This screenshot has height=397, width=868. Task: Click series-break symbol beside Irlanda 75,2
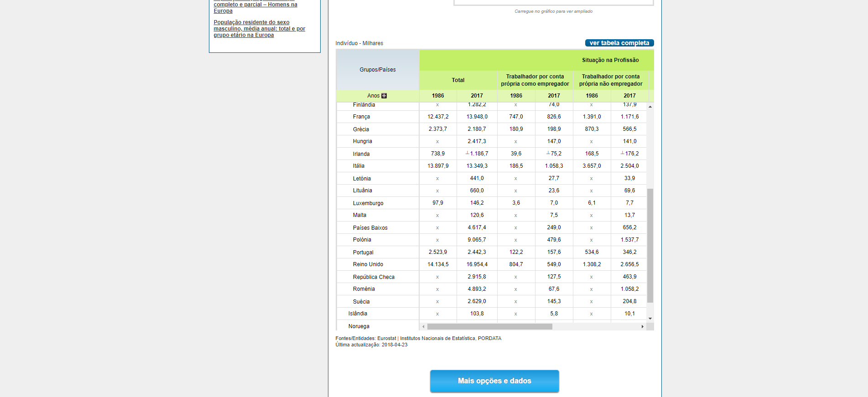[548, 153]
